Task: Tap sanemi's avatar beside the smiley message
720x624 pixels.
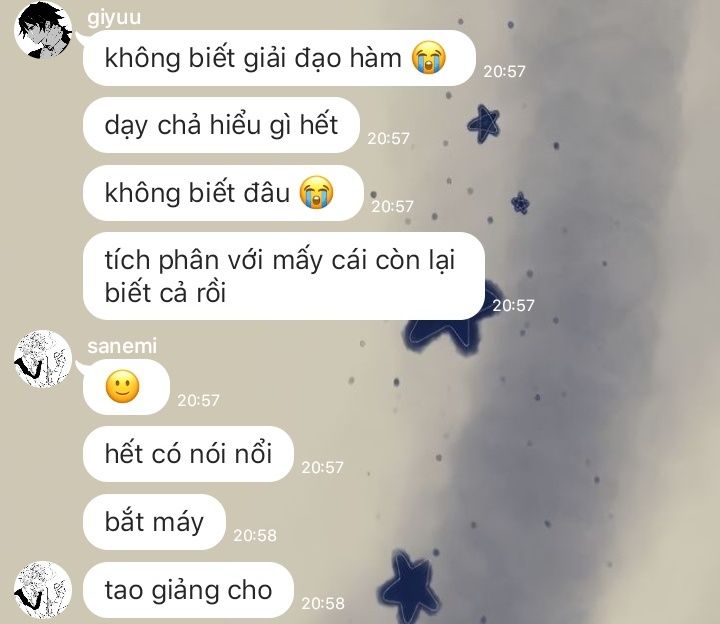Action: tap(43, 359)
